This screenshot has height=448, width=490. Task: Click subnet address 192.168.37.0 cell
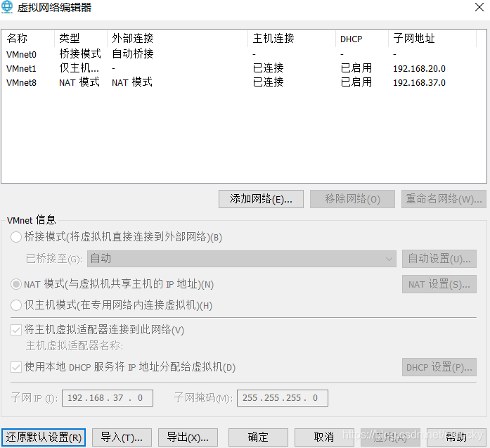[419, 82]
